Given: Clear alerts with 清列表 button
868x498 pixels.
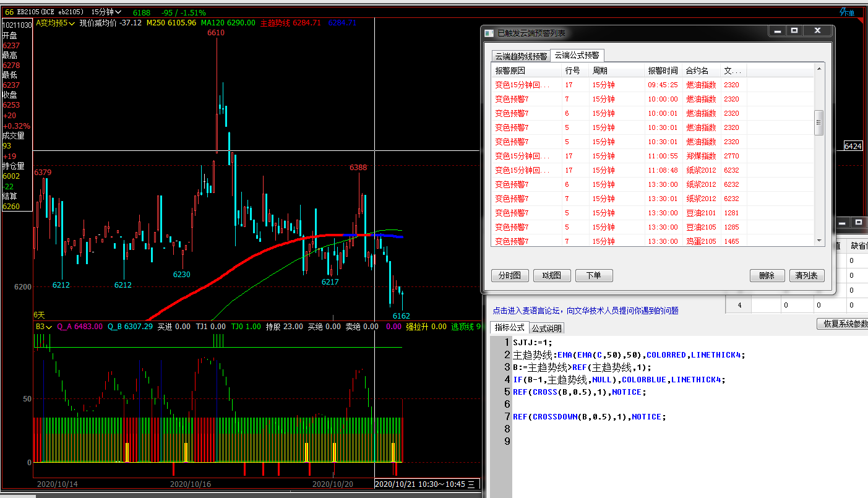Looking at the screenshot, I should point(806,275).
